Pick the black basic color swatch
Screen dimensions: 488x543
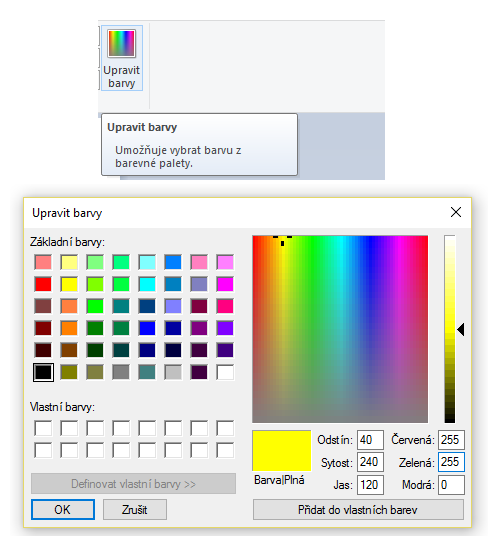coord(43,372)
